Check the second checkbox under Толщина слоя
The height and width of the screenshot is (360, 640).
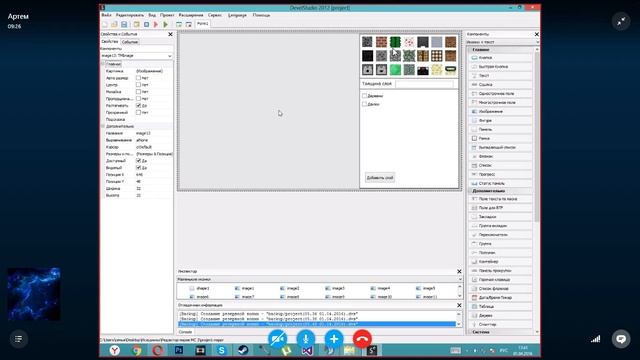click(x=364, y=104)
